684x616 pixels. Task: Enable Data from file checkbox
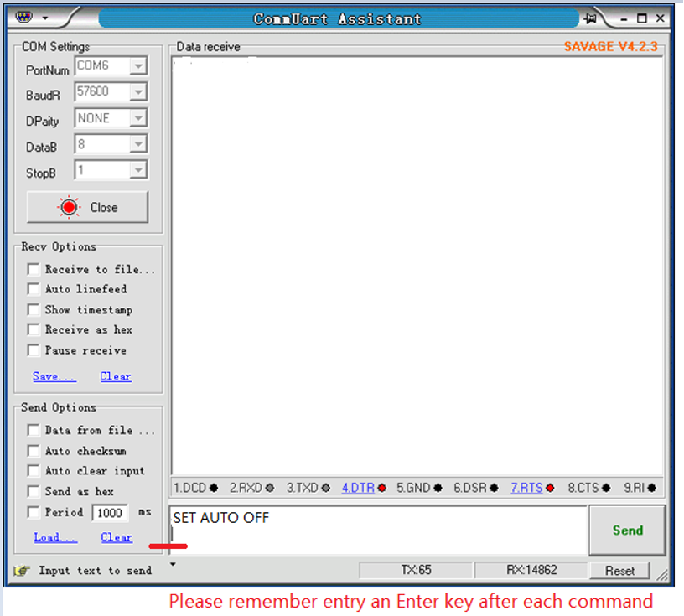tap(34, 430)
